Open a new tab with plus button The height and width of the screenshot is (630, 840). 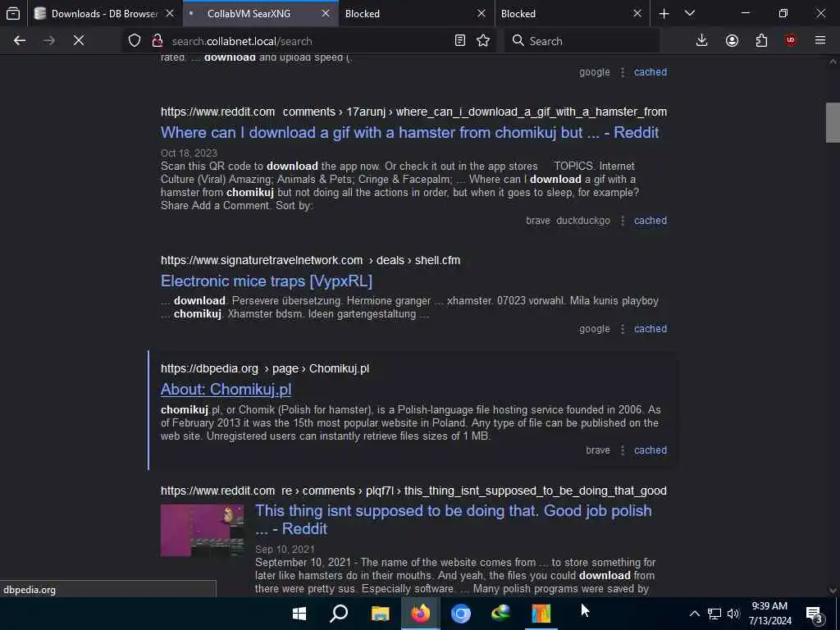(x=664, y=14)
